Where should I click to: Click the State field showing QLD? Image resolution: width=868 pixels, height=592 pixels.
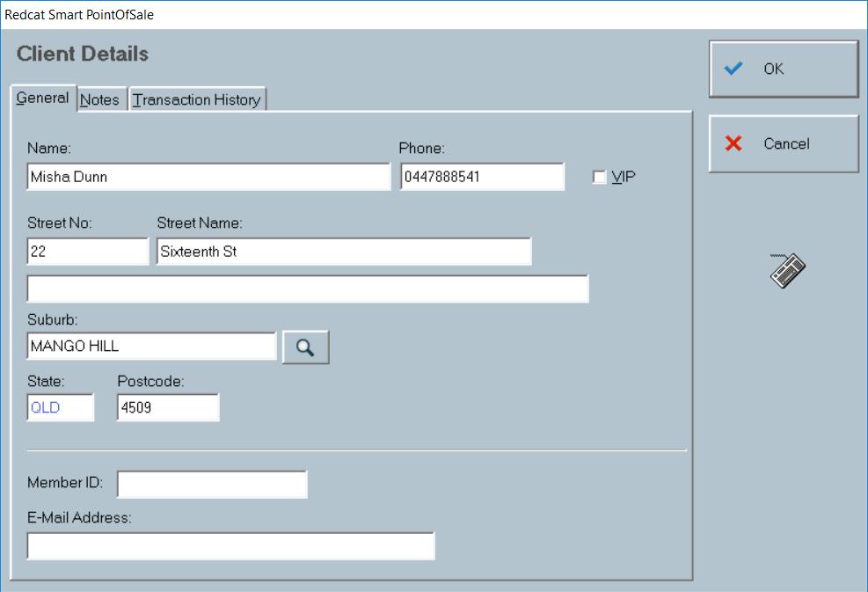(x=60, y=406)
